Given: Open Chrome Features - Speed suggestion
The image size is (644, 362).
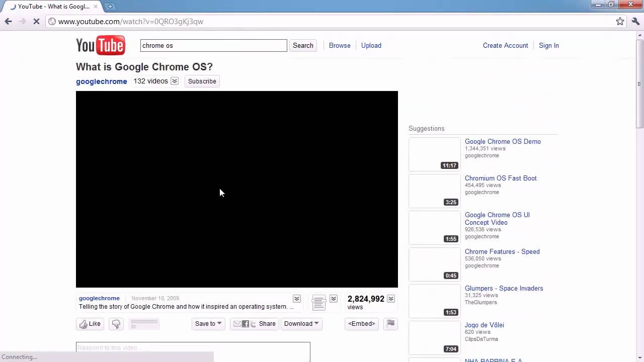Looking at the screenshot, I should click(x=502, y=251).
